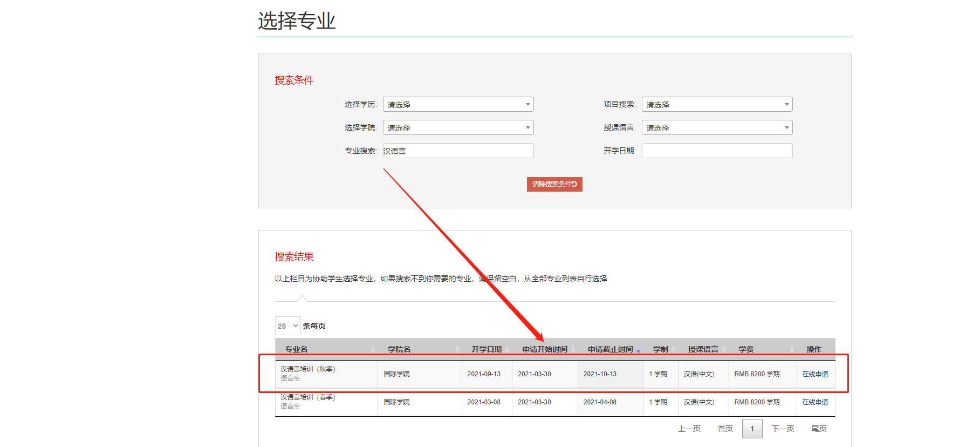Click 在线申请 for 汉语言培训（春季）

pyautogui.click(x=815, y=402)
